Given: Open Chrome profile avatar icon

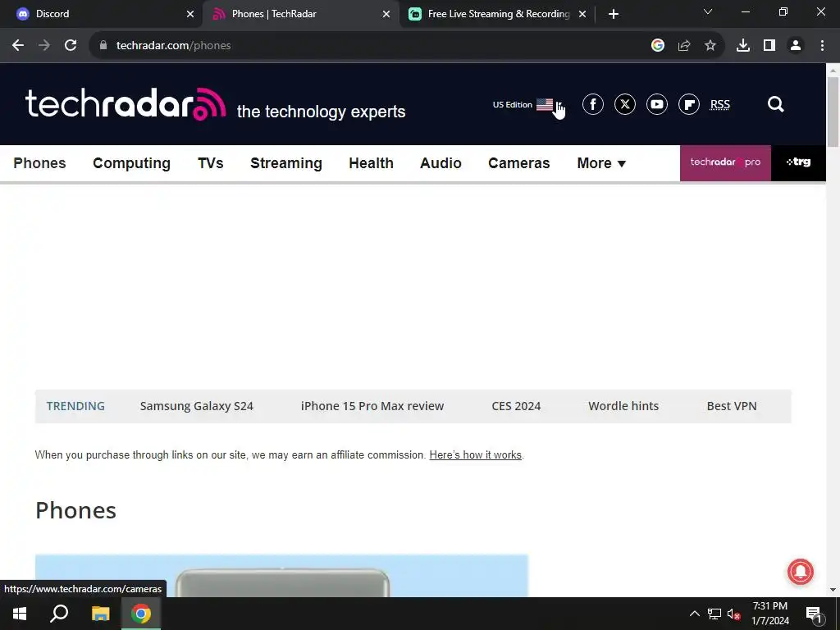Looking at the screenshot, I should click(796, 46).
